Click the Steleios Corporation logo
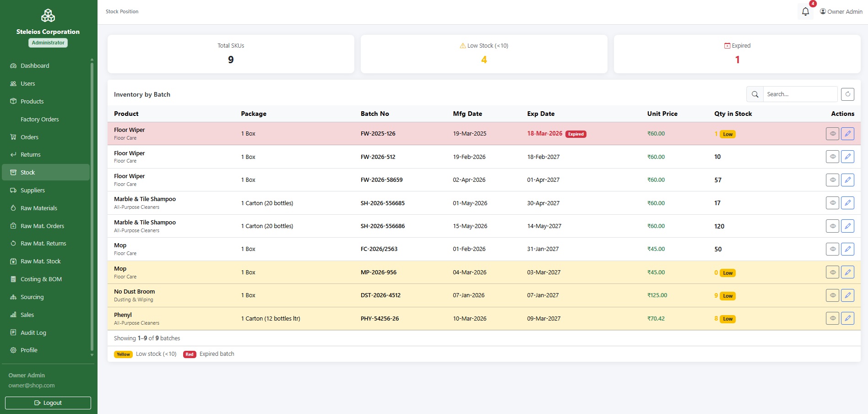This screenshot has height=414, width=868. click(x=48, y=16)
